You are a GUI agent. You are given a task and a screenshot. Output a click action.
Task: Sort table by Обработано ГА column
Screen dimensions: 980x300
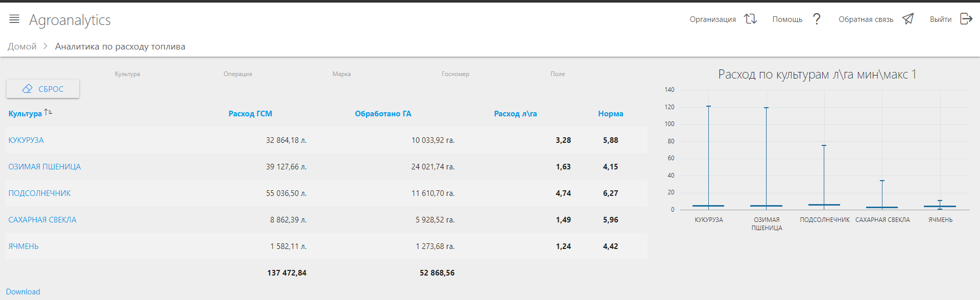pyautogui.click(x=383, y=114)
